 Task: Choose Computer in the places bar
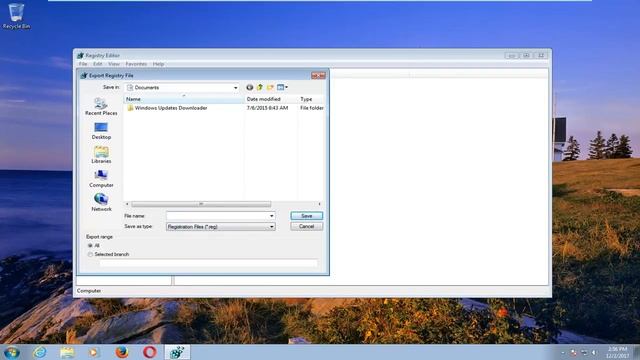coord(101,179)
